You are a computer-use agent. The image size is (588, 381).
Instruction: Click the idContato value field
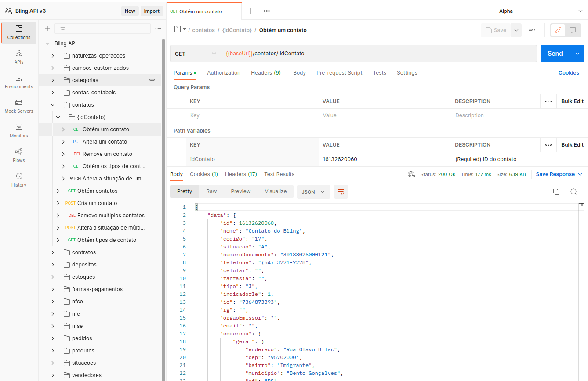(x=385, y=159)
